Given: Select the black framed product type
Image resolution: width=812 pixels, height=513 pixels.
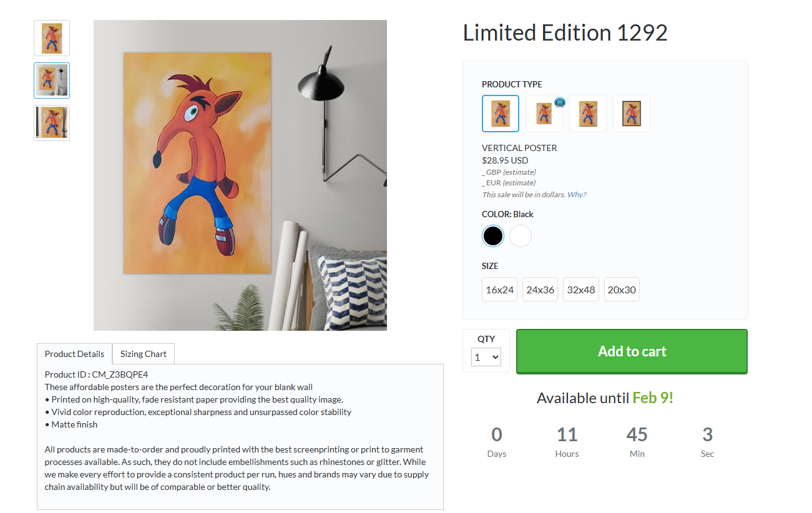Looking at the screenshot, I should pos(631,114).
